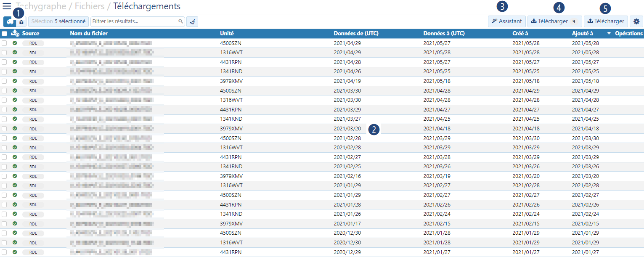
Task: Toggle the select-all checkbox in table header
Action: point(4,34)
